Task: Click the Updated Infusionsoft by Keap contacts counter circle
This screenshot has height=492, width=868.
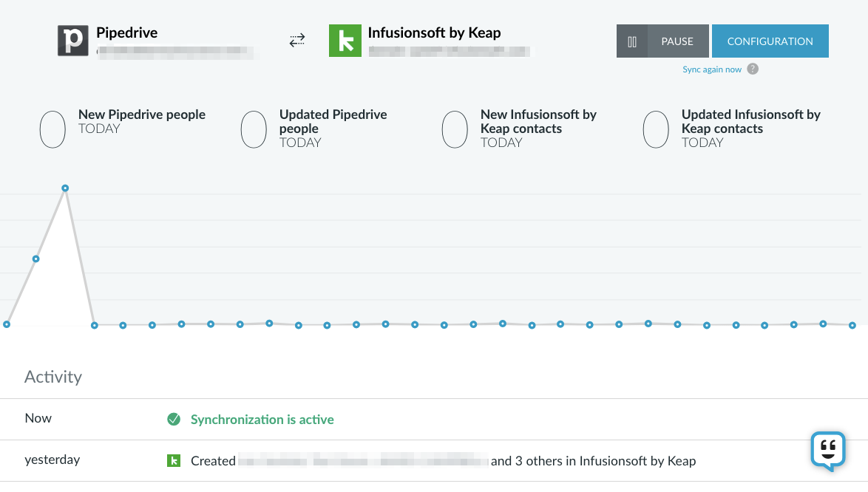Action: pyautogui.click(x=655, y=129)
